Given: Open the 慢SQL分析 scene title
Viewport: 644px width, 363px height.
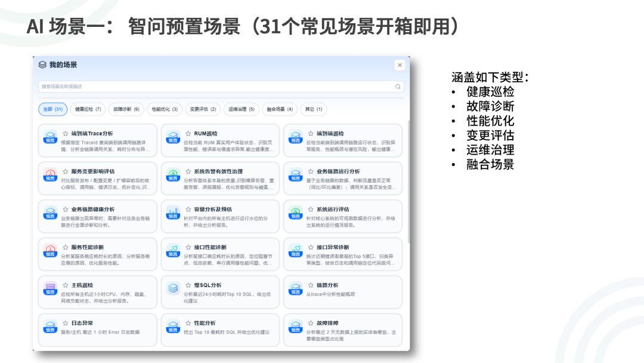Looking at the screenshot, I should pyautogui.click(x=208, y=285).
